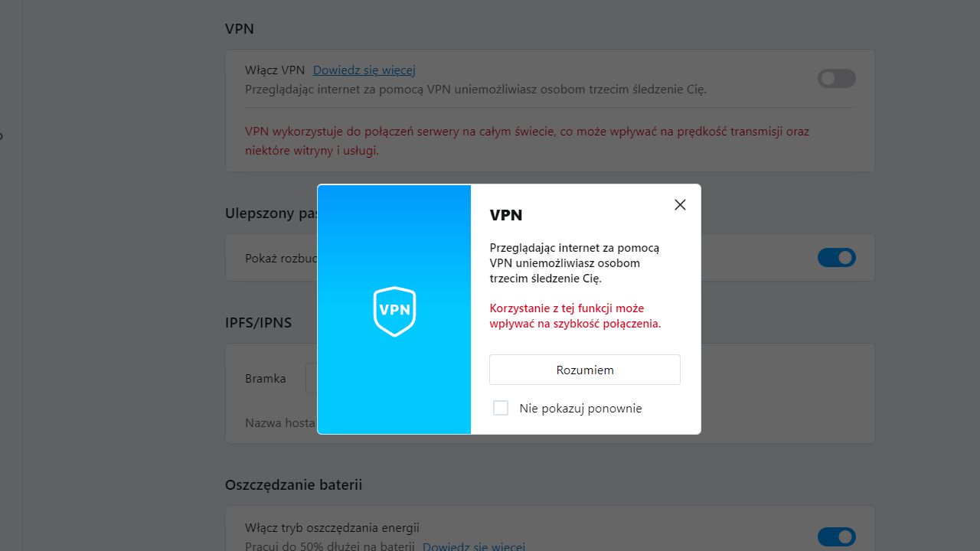Select the Nazwa hosta field area
This screenshot has width=980, height=551.
(x=279, y=422)
